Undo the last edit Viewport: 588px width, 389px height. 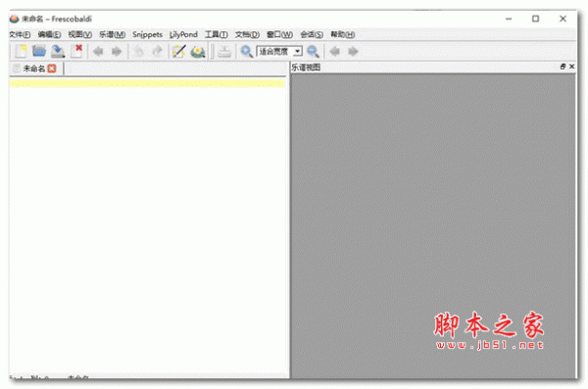pos(139,51)
